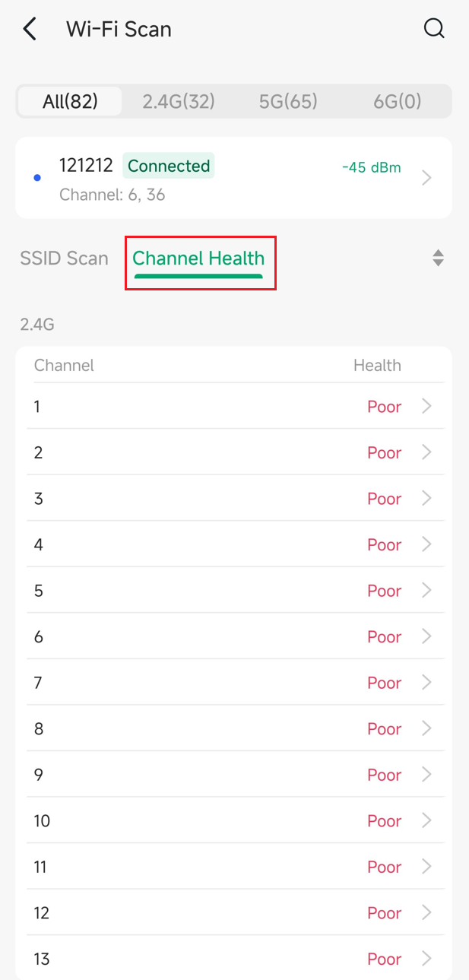Open channel 11 chevron arrow

coord(427,866)
